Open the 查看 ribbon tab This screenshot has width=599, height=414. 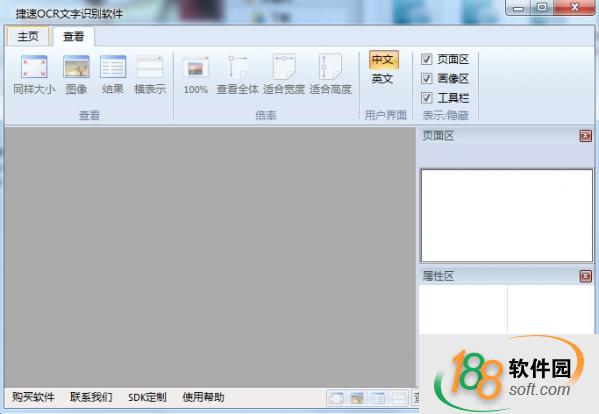click(x=74, y=37)
